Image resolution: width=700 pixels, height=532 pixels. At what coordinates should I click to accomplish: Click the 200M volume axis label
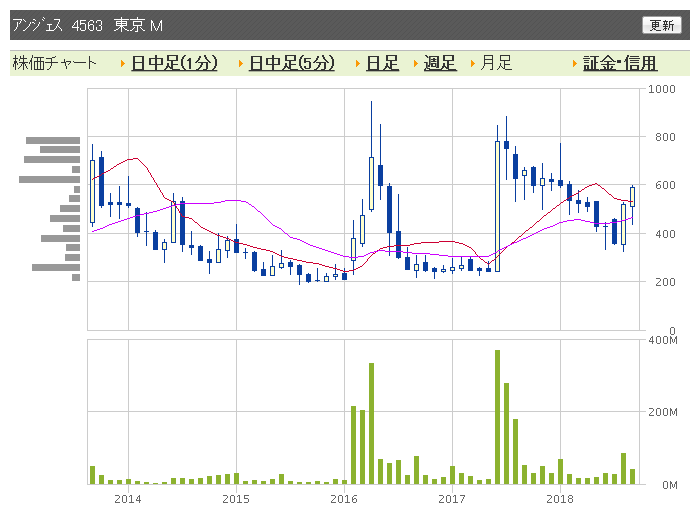[x=663, y=412]
